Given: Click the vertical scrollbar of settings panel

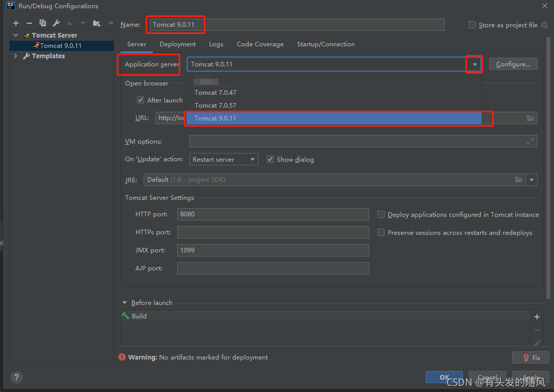Looking at the screenshot, I should click(548, 168).
